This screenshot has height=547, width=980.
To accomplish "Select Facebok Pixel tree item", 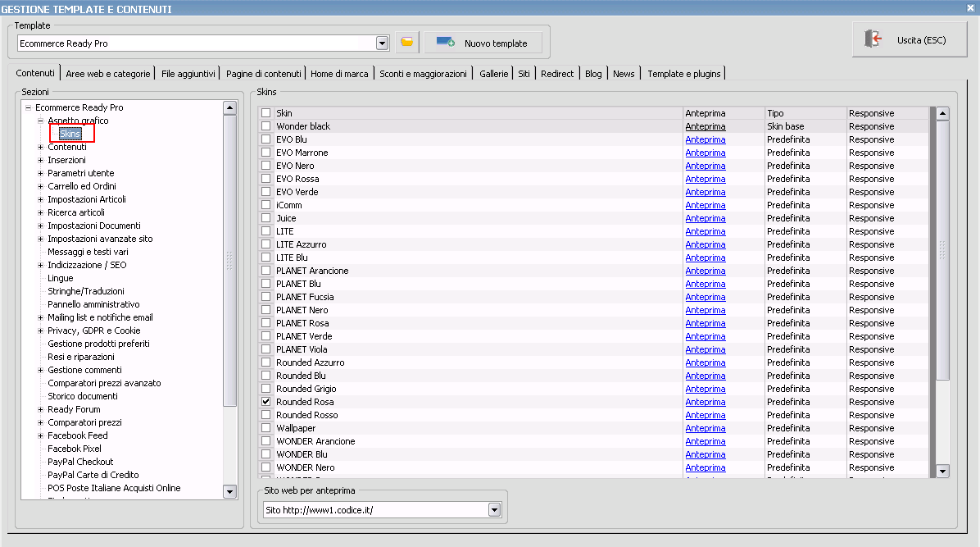I will click(x=75, y=449).
